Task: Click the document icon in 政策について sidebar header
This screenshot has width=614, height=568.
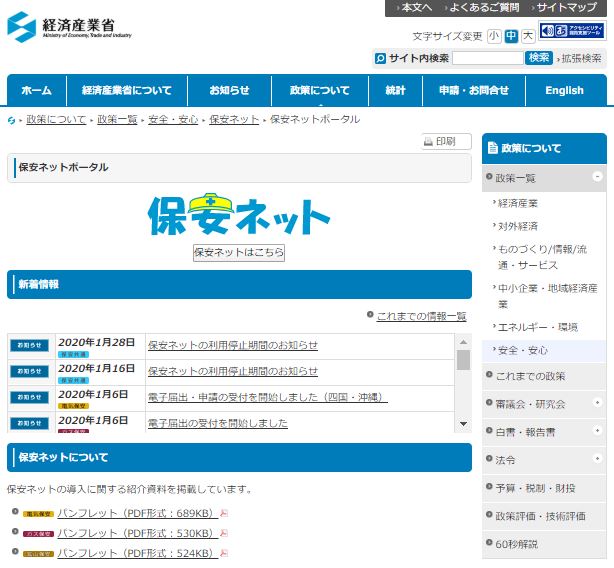Action: click(493, 148)
